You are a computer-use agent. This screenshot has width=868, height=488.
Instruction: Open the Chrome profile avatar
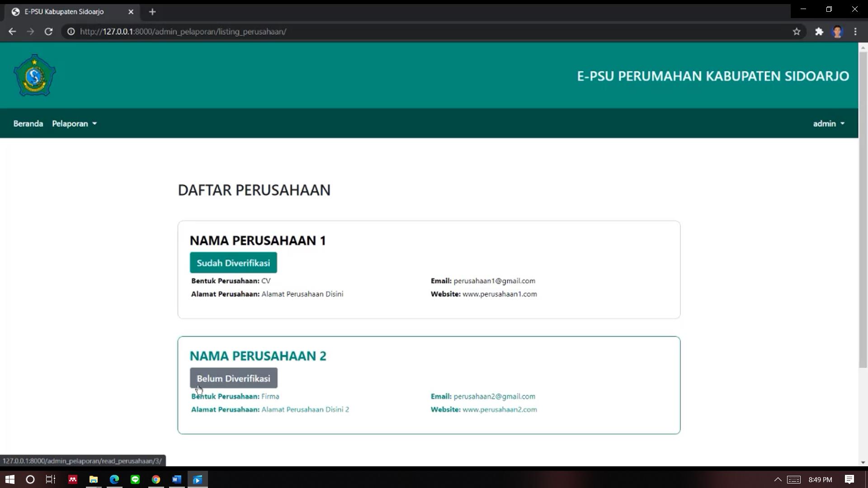click(x=837, y=32)
